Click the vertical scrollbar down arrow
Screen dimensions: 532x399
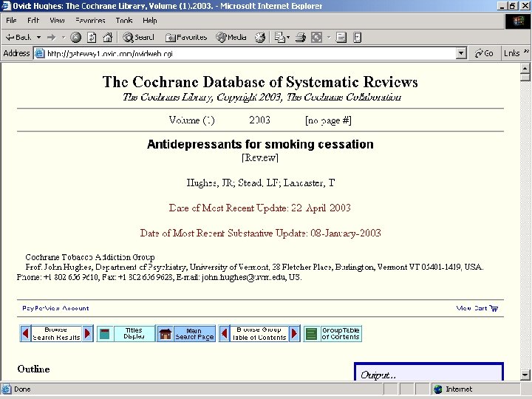click(x=525, y=375)
